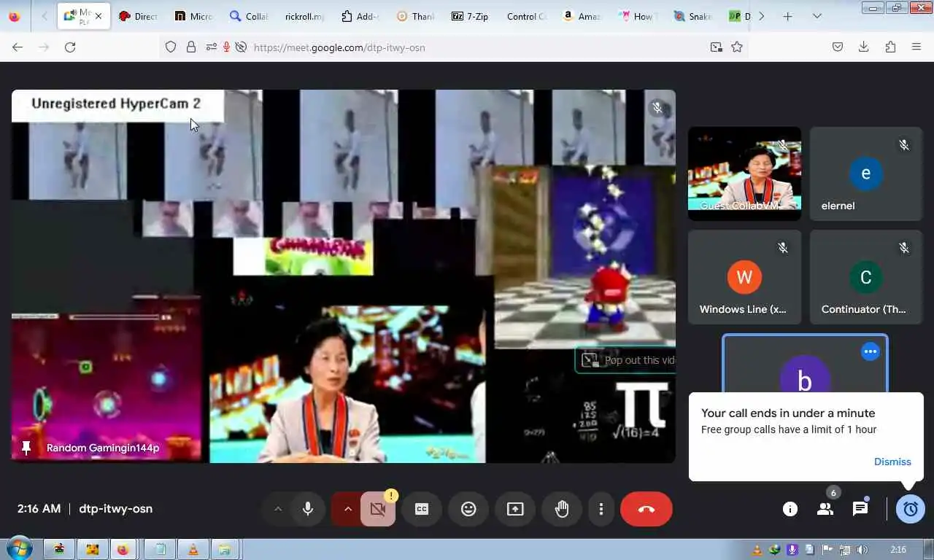This screenshot has height=560, width=934.
Task: Switch to the Collab tab
Action: (249, 16)
